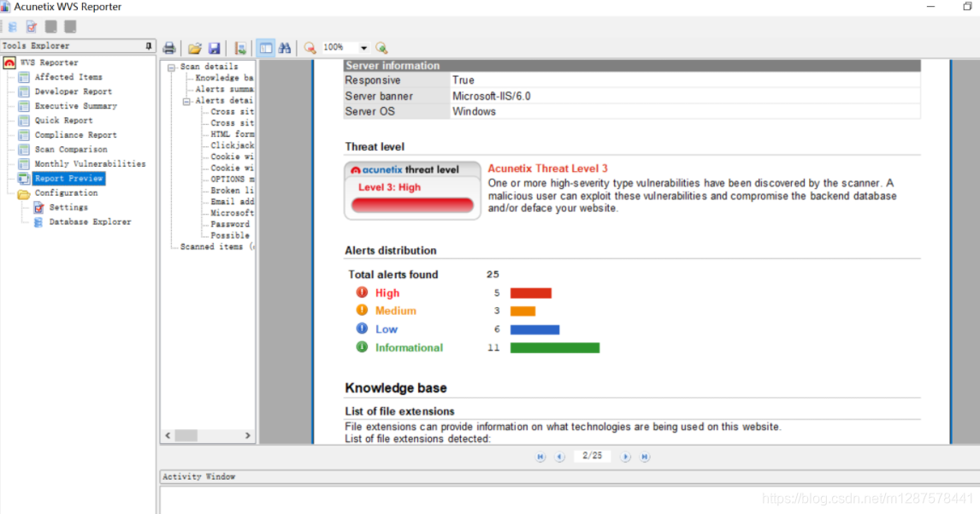Click the zoom in magnifier icon
980x514 pixels.
pos(381,48)
